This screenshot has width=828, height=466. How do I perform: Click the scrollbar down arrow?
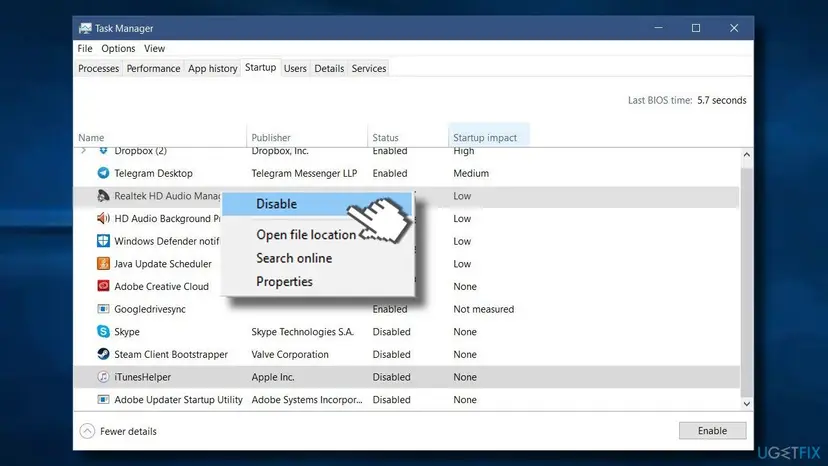coord(746,404)
